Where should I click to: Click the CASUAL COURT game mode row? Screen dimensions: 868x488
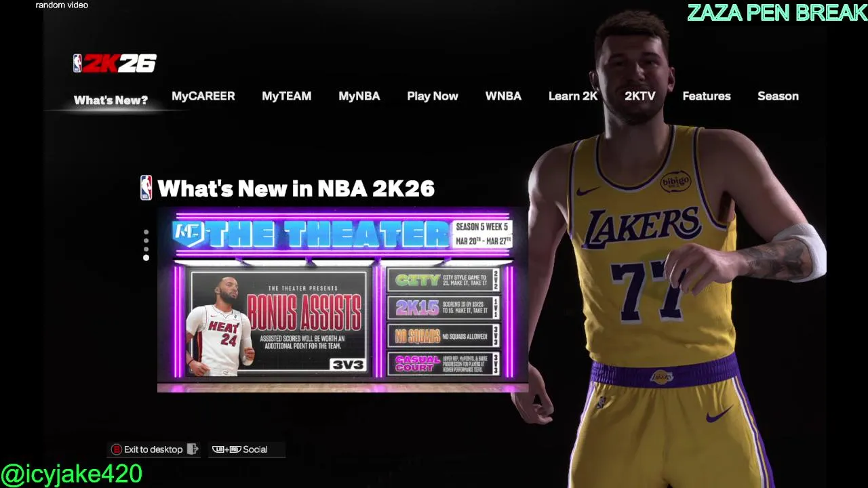[x=443, y=364]
